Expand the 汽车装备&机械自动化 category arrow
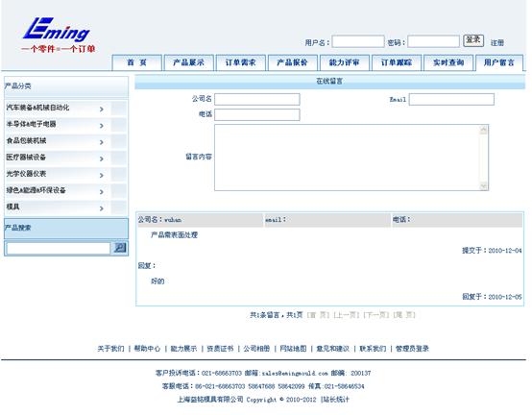This screenshot has height=415, width=532. click(x=102, y=109)
